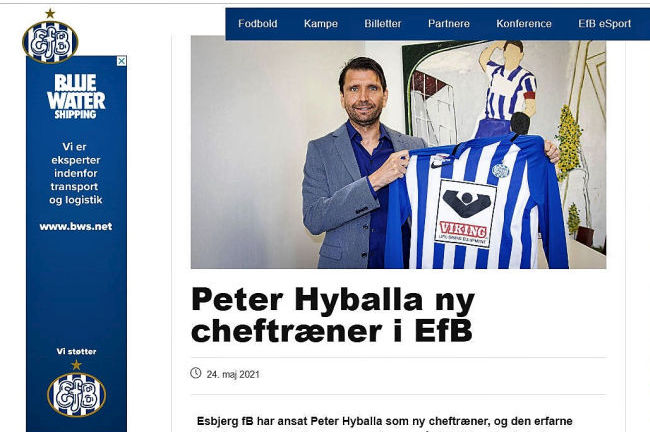Go to EfB eSport
The image size is (650, 432).
pyautogui.click(x=605, y=24)
